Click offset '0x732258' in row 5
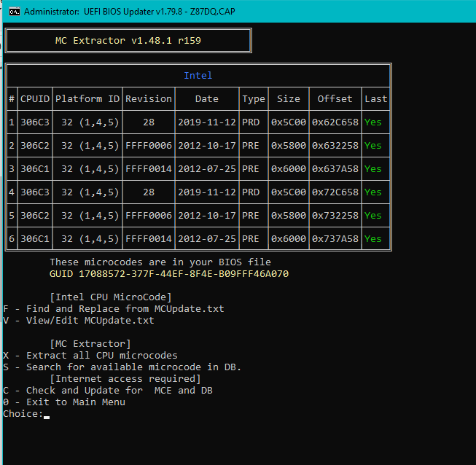Viewport: 476px width, 465px height. 335,216
